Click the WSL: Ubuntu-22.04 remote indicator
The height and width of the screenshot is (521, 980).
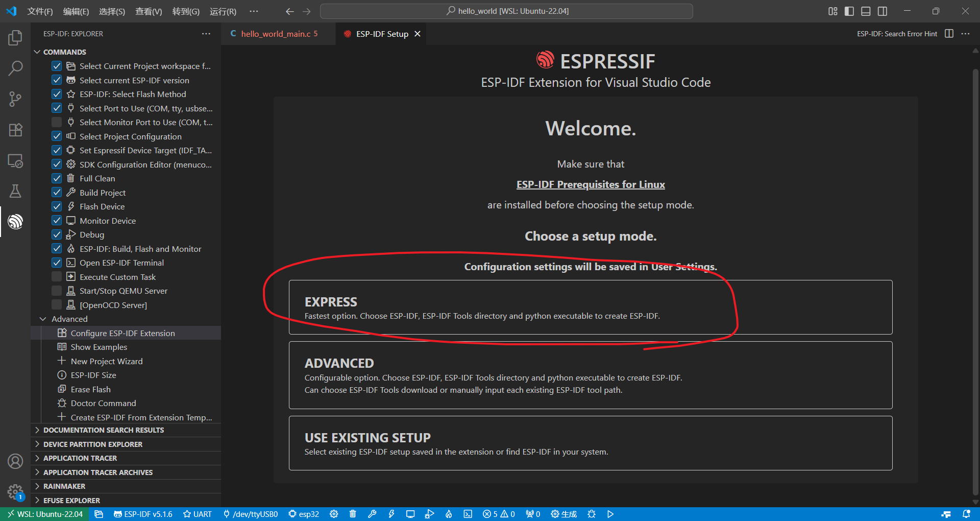(x=44, y=514)
